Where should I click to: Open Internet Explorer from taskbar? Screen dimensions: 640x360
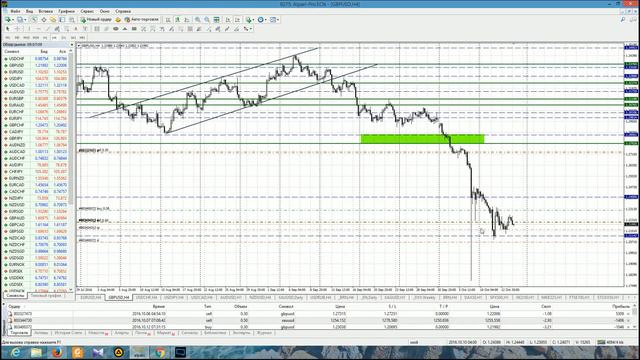pos(16,352)
